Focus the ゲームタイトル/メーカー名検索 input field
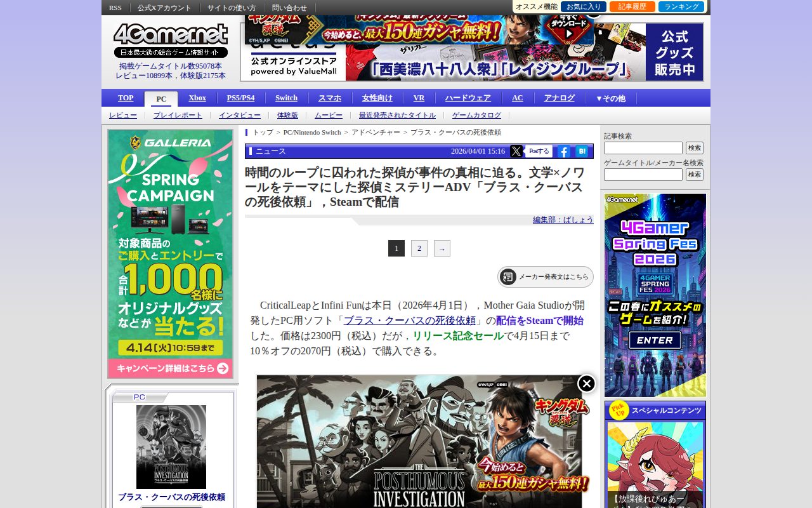The height and width of the screenshot is (508, 812). pos(643,175)
